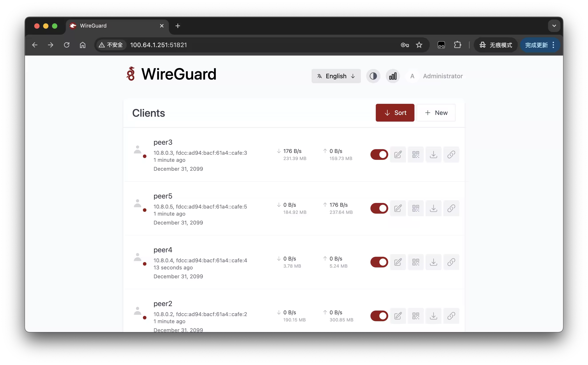This screenshot has height=365, width=588.
Task: Open browser extensions puzzle icon
Action: [457, 45]
